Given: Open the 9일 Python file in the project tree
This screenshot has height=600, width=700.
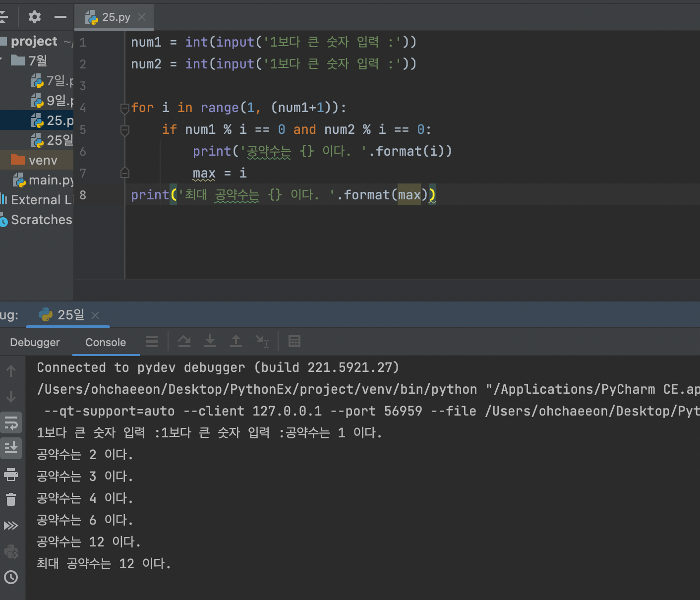Looking at the screenshot, I should (x=37, y=101).
